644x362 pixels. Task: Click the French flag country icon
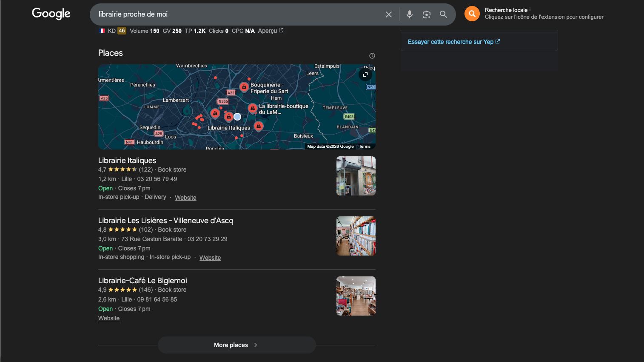pos(102,31)
